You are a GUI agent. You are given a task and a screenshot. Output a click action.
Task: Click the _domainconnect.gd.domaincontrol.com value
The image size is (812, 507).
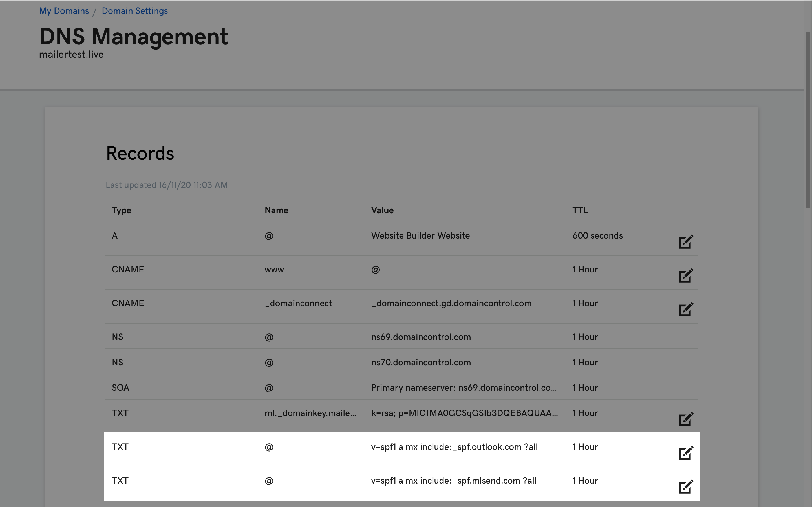tap(451, 303)
